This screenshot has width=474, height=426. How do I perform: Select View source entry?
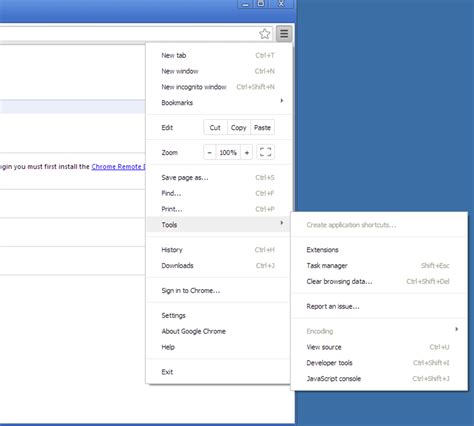379,347
